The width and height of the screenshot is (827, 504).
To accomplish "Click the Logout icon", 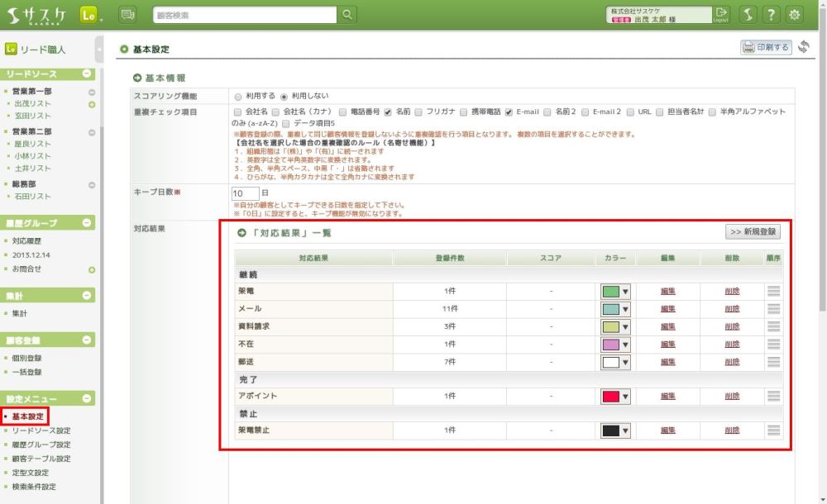I will 721,14.
